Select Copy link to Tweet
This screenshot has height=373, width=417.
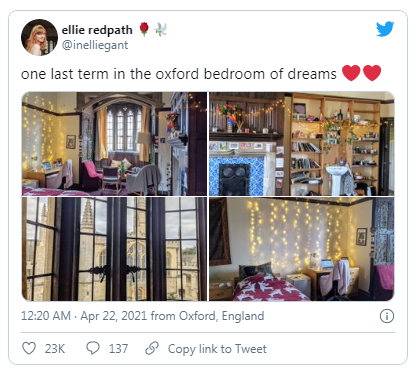(217, 349)
